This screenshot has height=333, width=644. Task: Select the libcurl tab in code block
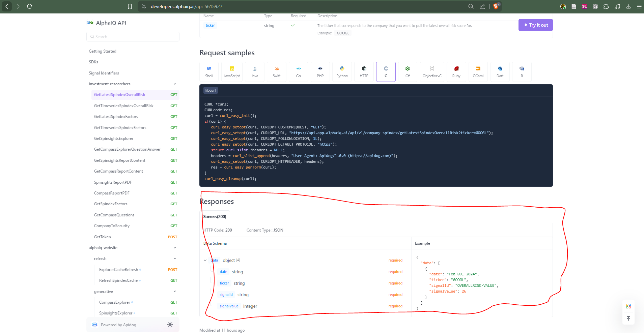(211, 90)
